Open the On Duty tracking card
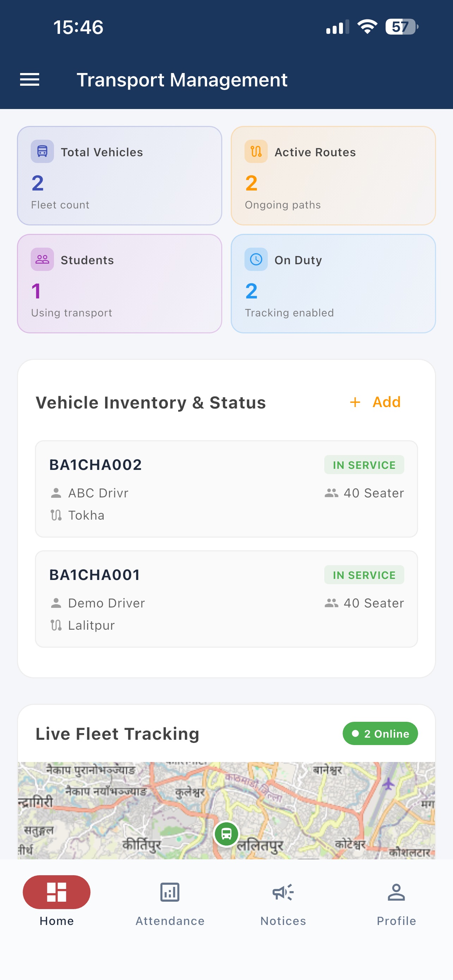Screen dimensions: 453x980 pos(333,284)
